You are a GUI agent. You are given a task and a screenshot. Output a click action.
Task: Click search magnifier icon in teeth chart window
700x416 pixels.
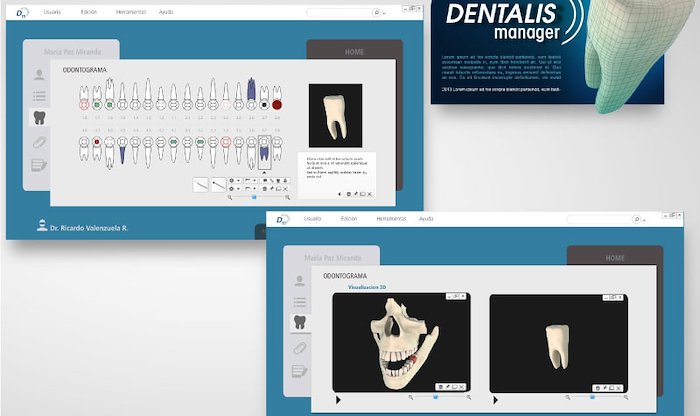(x=376, y=12)
